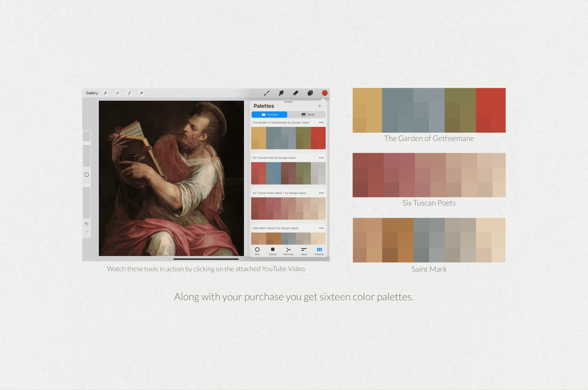Open the Actions menu wrench icon
The image size is (588, 390).
click(106, 93)
